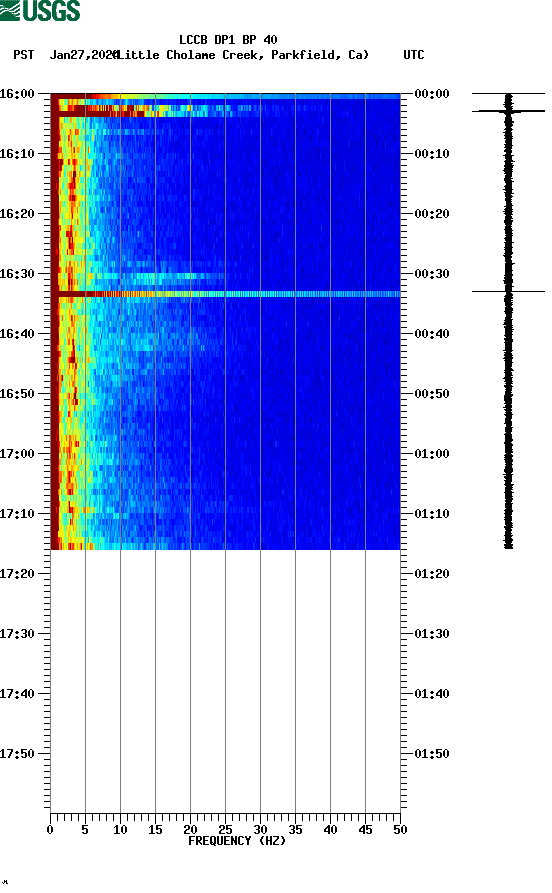552x893 pixels.
Task: Click the '01:40' UTC time label
Action: click(432, 694)
